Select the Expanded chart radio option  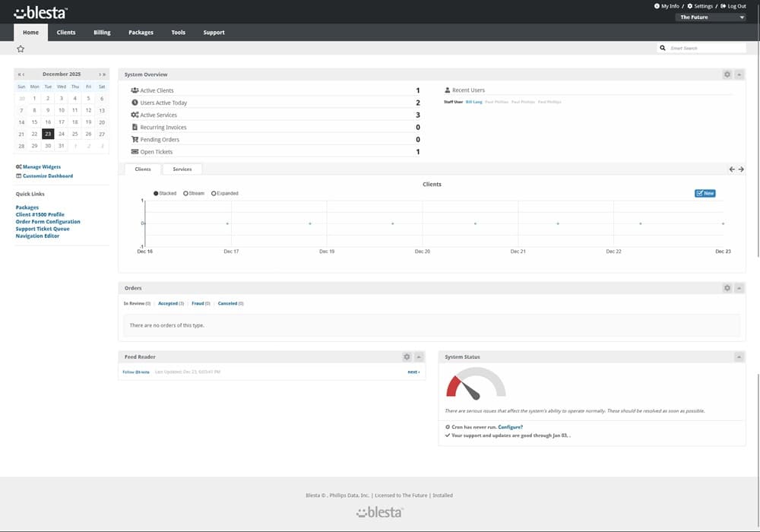pos(214,194)
